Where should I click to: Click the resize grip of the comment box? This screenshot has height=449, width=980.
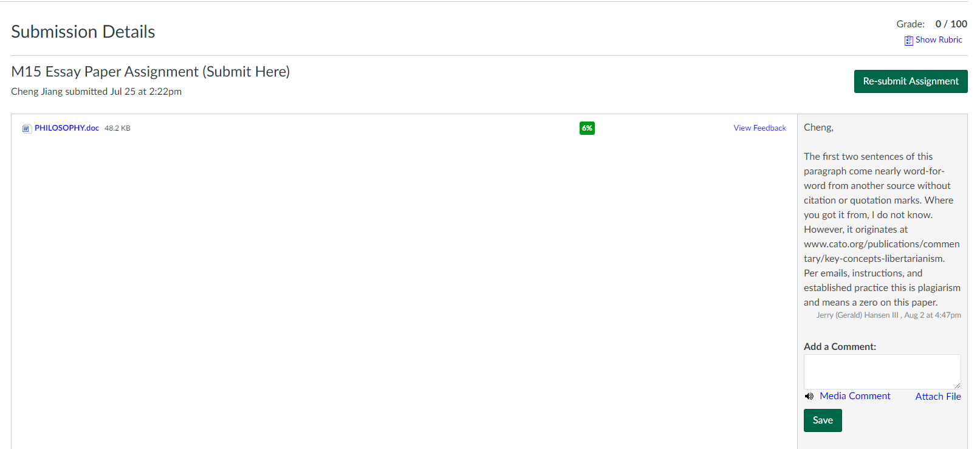pyautogui.click(x=957, y=385)
